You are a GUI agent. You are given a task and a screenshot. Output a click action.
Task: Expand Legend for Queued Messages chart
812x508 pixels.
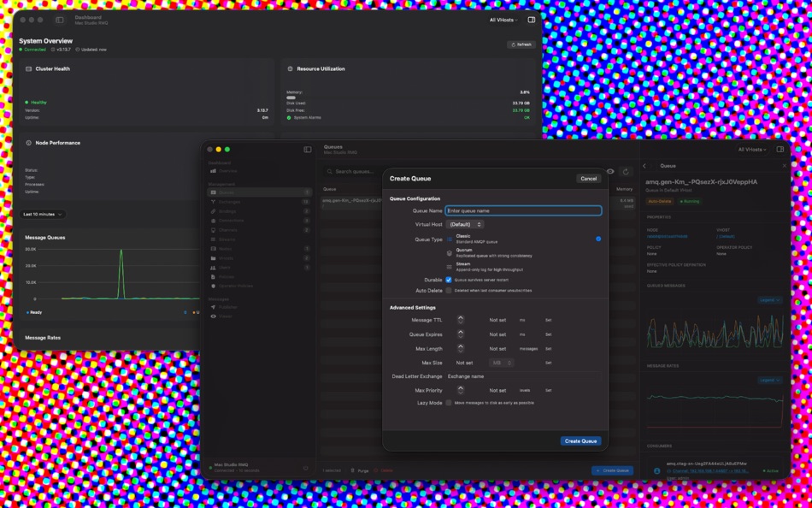click(770, 300)
